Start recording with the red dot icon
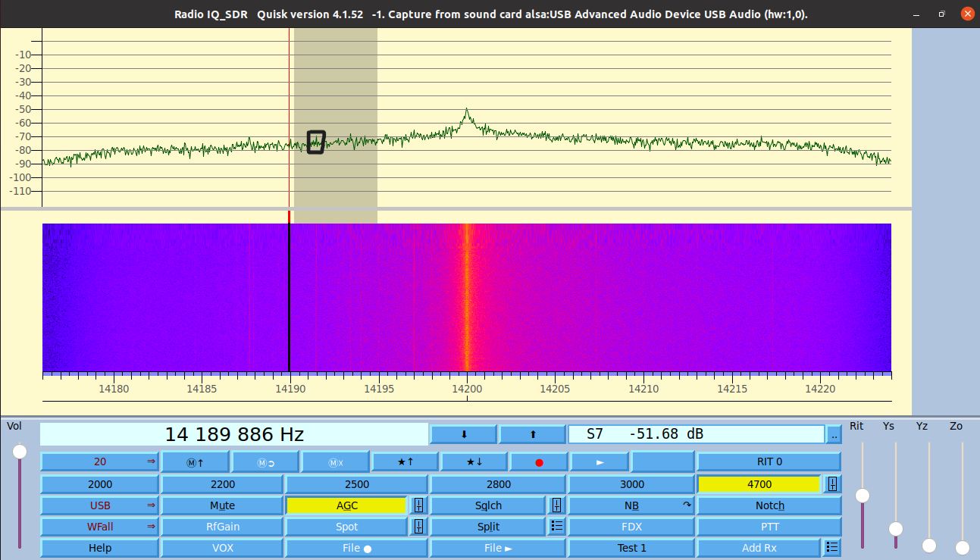 [x=540, y=461]
